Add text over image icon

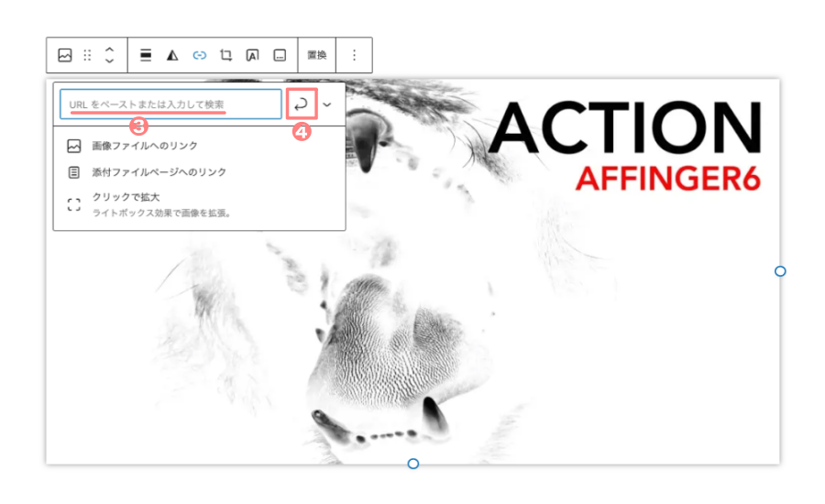point(253,55)
